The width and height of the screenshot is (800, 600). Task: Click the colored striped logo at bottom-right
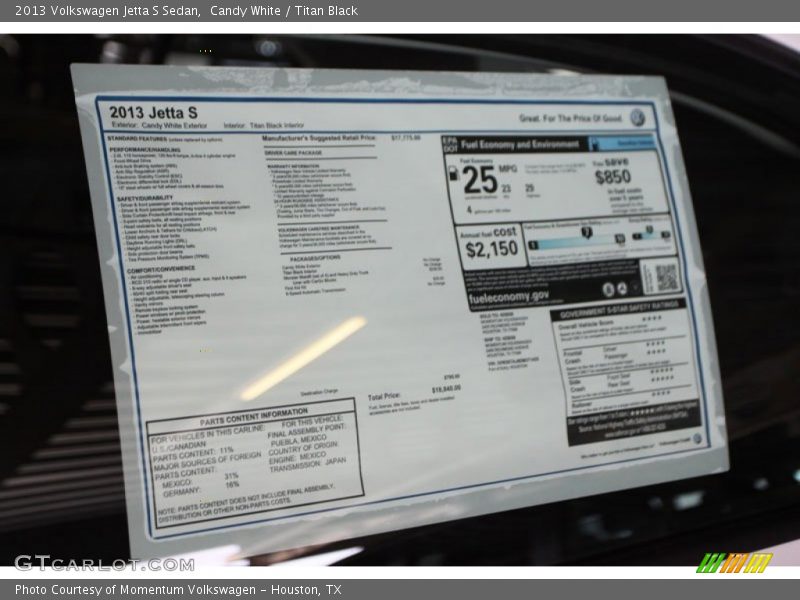tap(735, 562)
